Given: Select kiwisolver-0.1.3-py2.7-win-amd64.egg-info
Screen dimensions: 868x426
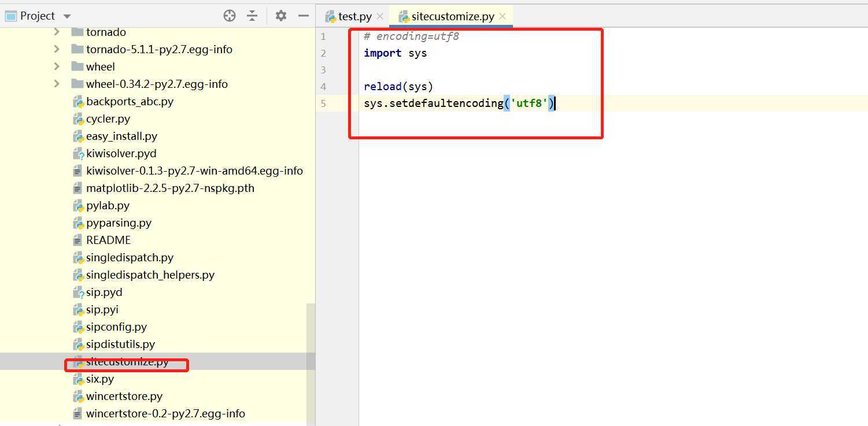Looking at the screenshot, I should click(194, 171).
